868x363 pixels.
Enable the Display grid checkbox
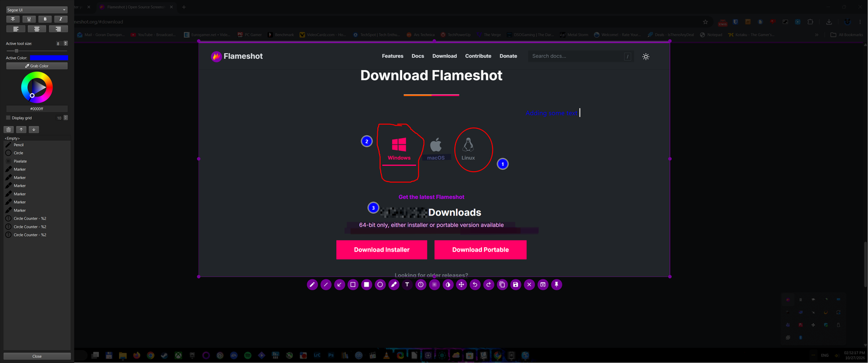pos(8,117)
